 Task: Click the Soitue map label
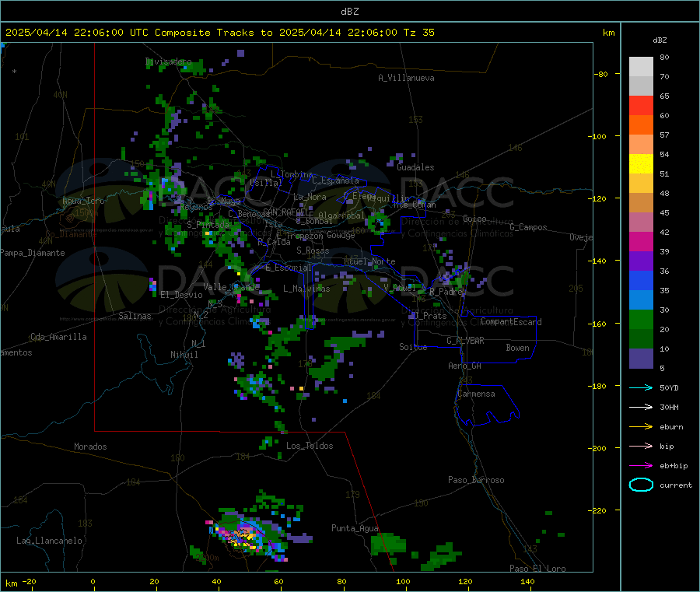(x=413, y=347)
